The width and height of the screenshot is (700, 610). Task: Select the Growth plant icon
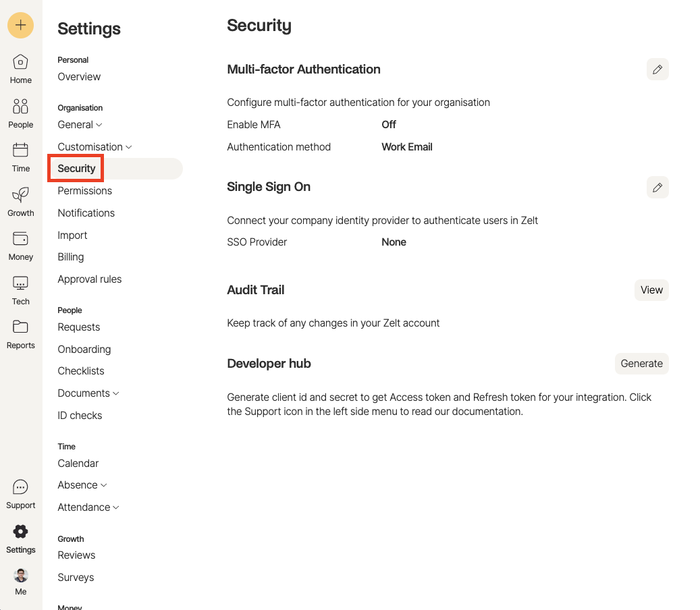pos(20,194)
